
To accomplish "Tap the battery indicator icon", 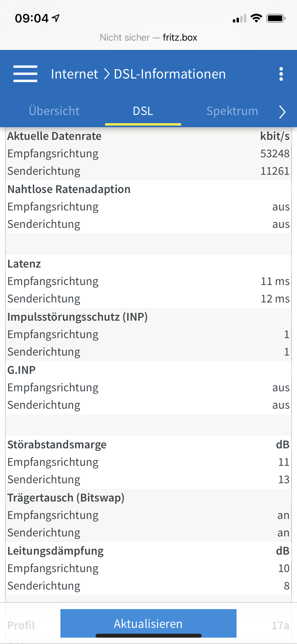I will (x=276, y=18).
